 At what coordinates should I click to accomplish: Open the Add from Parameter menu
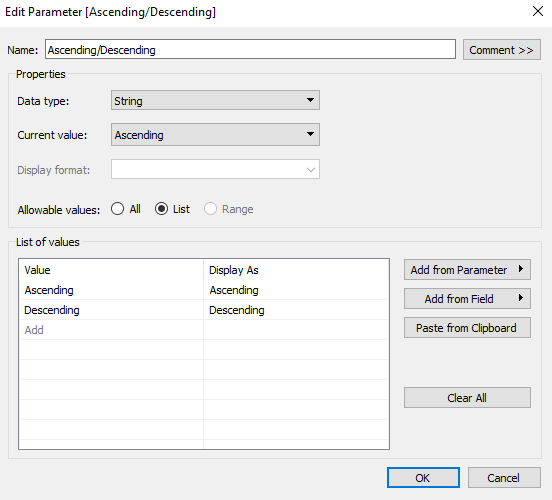coord(467,270)
